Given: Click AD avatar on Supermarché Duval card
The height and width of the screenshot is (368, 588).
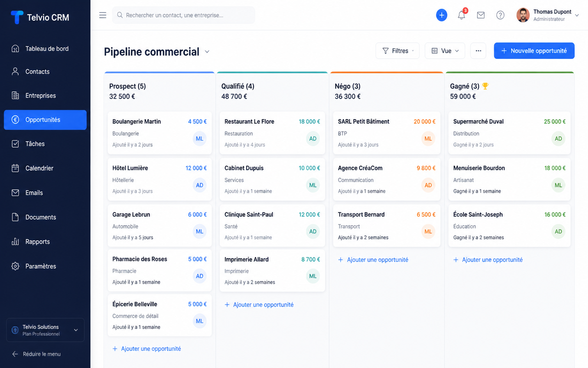Looking at the screenshot, I should (558, 139).
